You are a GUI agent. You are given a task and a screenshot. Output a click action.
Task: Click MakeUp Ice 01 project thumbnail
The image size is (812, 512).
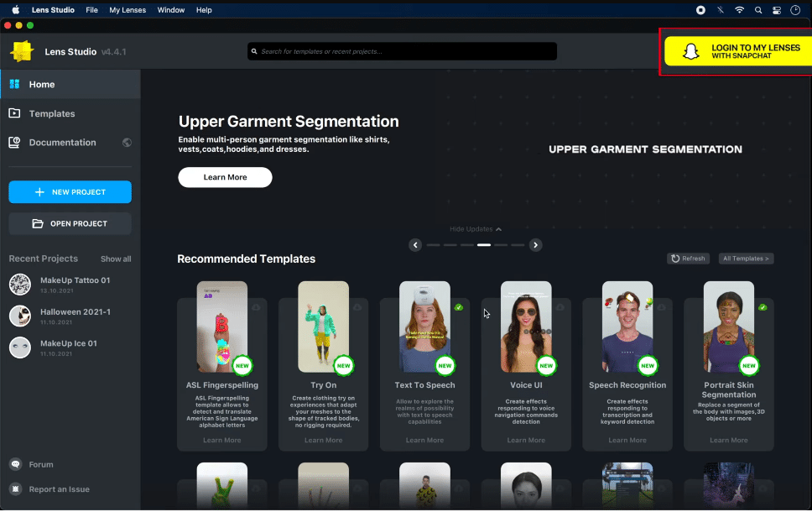[20, 347]
